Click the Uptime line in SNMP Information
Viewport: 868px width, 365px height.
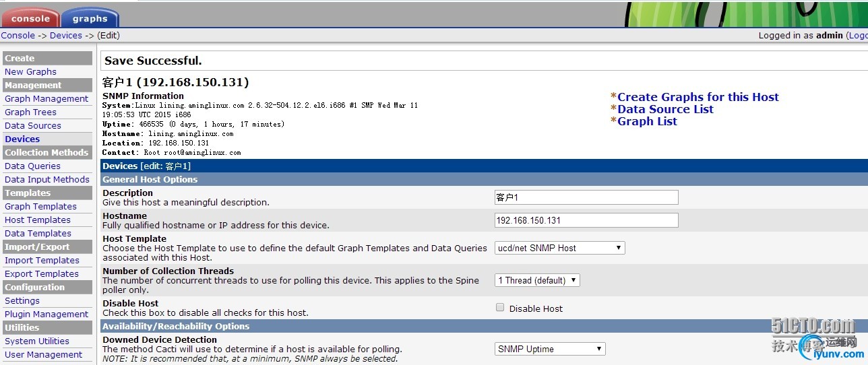point(193,125)
